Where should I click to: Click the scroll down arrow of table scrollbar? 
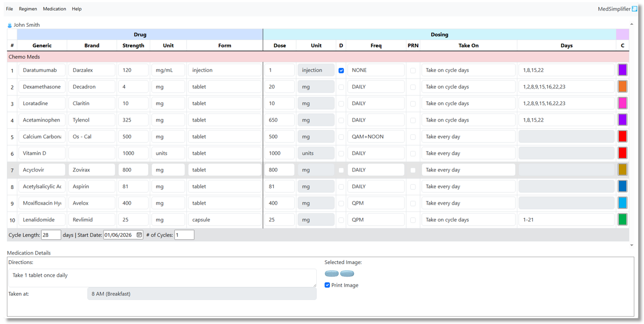[631, 245]
